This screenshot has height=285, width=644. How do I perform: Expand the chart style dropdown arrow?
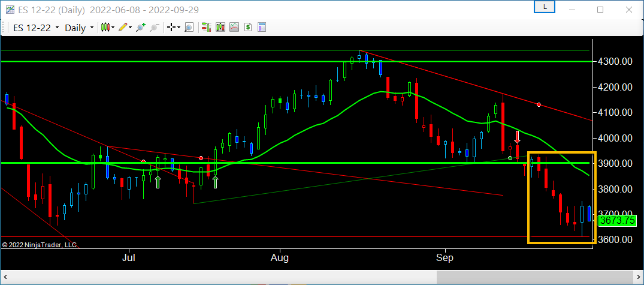[114, 28]
